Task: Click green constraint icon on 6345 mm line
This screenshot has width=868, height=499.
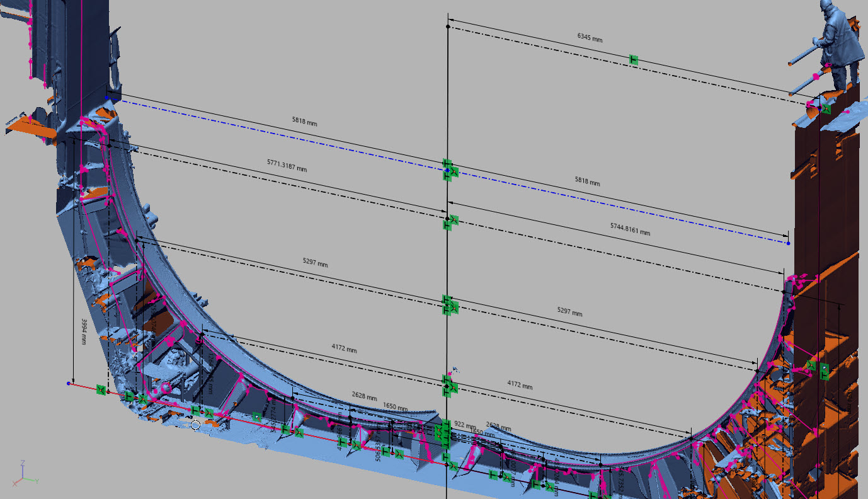Action: pyautogui.click(x=634, y=60)
